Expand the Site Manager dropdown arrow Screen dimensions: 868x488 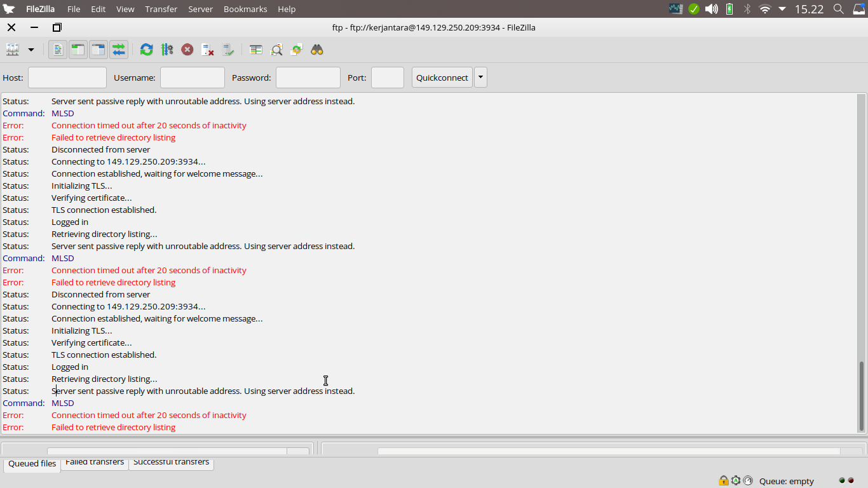click(31, 50)
